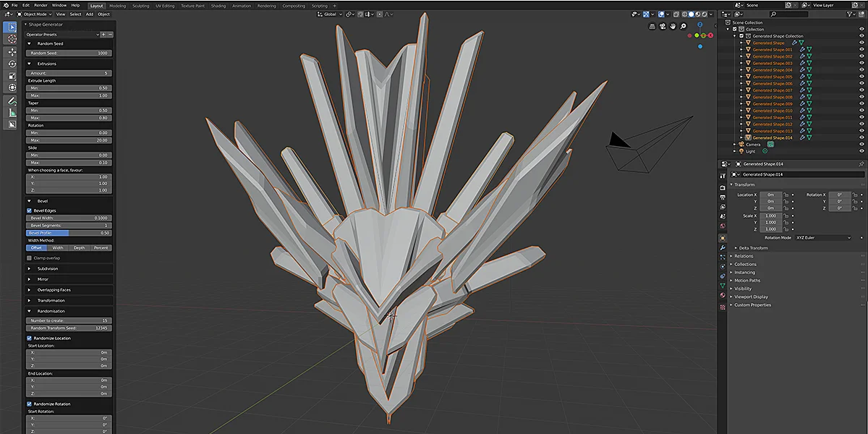Viewport: 868px width, 434px height.
Task: Click the viewport Zoom magnifier icon
Action: click(683, 26)
